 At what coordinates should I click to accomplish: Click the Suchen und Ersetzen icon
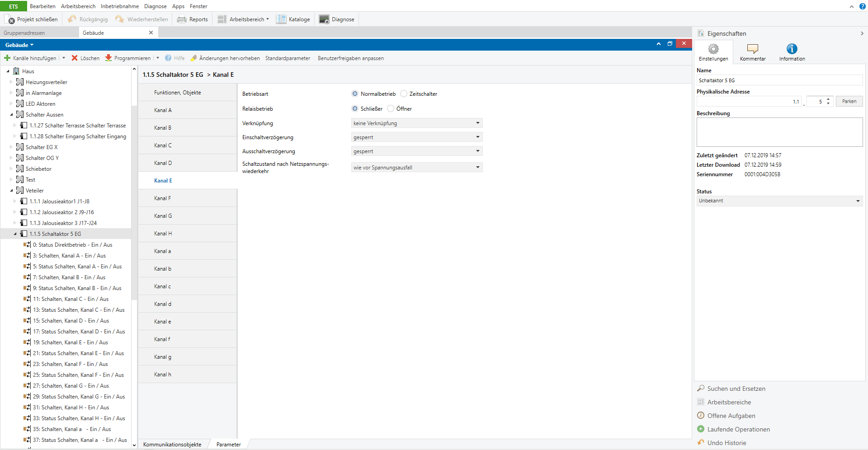click(701, 389)
